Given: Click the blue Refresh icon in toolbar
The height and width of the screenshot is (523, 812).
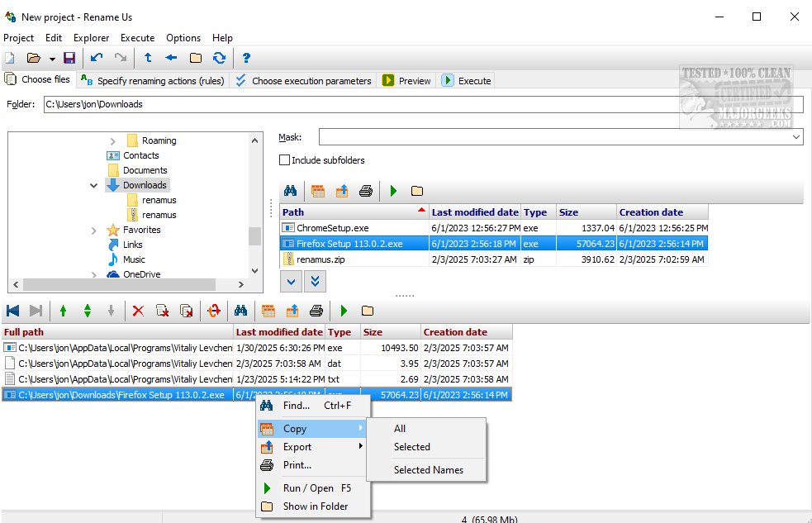Looking at the screenshot, I should pos(219,58).
